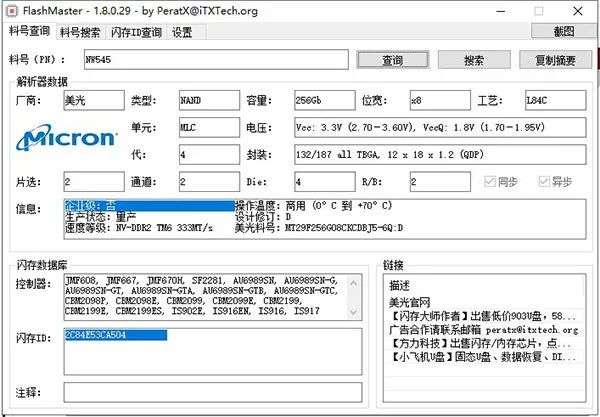Open the 美光官网 link
This screenshot has width=600, height=417.
point(410,303)
